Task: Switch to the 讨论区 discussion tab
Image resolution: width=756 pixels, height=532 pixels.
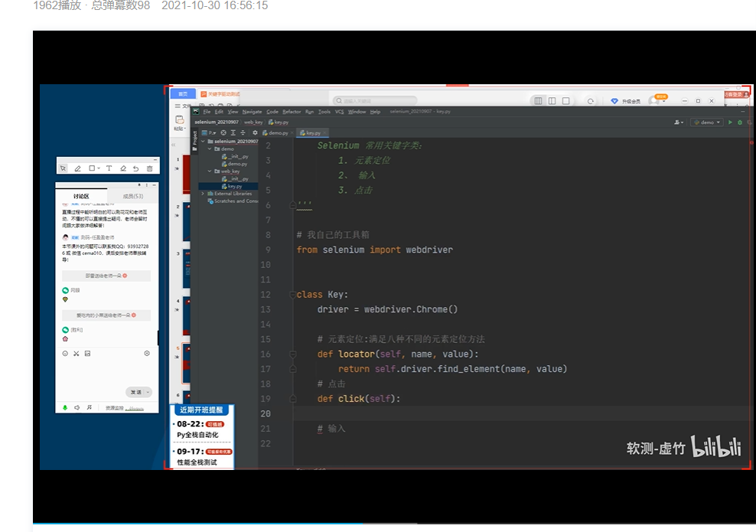Action: pyautogui.click(x=81, y=196)
